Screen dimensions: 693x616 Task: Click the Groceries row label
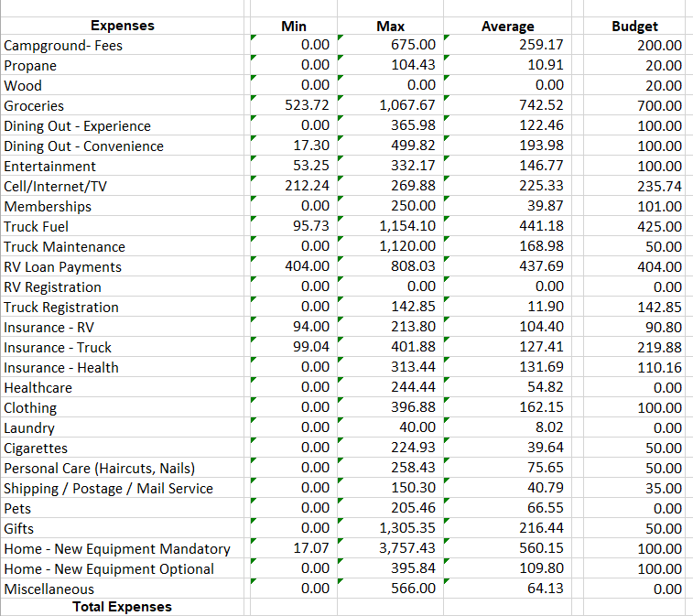[34, 106]
